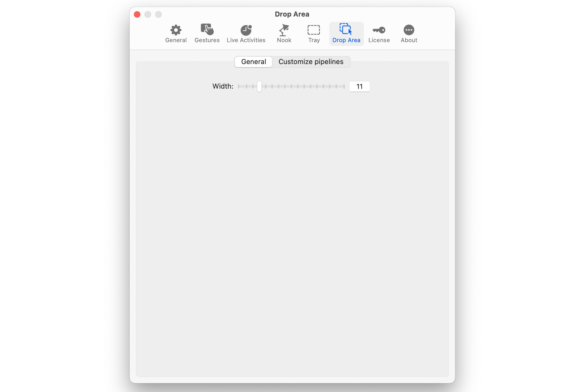Image resolution: width=588 pixels, height=392 pixels.
Task: Click the greyed minimize window button
Action: pos(148,14)
